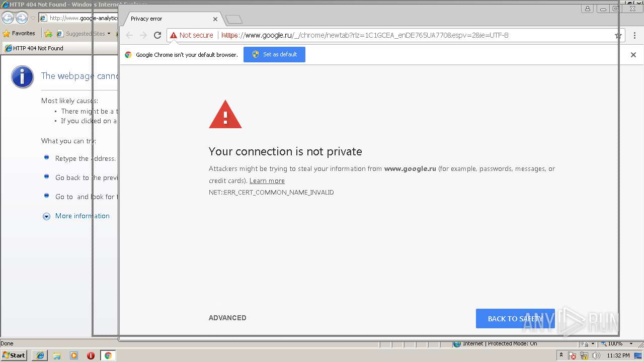Open a new Chrome tab

[234, 19]
